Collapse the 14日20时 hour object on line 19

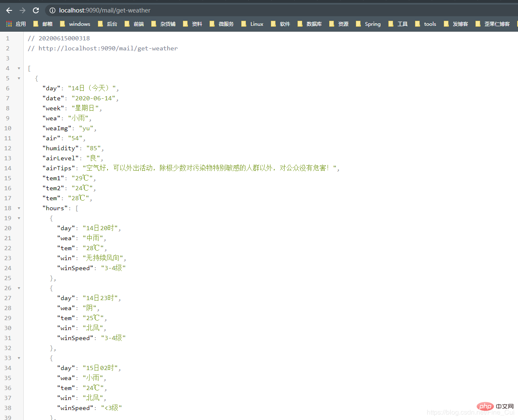[x=19, y=218]
